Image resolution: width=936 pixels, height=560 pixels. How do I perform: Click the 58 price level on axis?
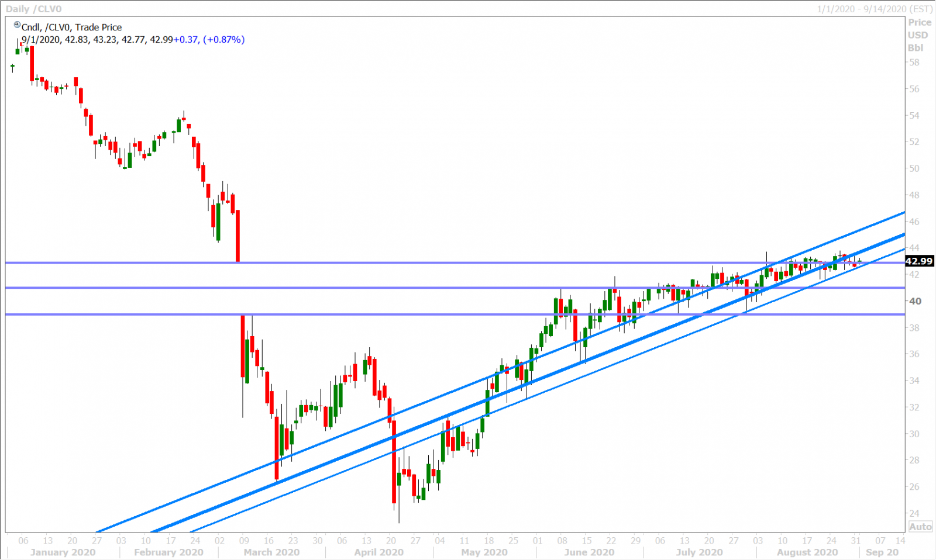click(x=914, y=62)
